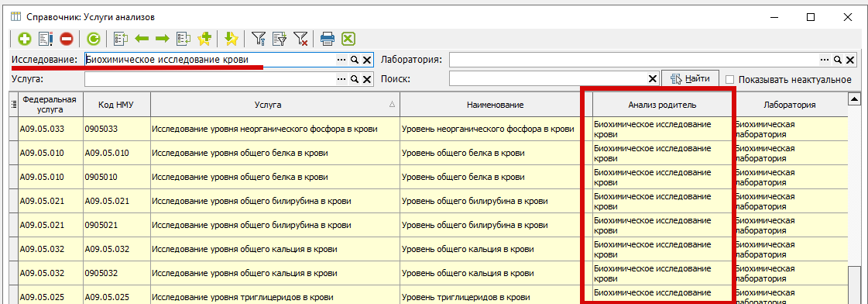Click the Лаборатория column header
868x304 pixels.
tap(789, 104)
